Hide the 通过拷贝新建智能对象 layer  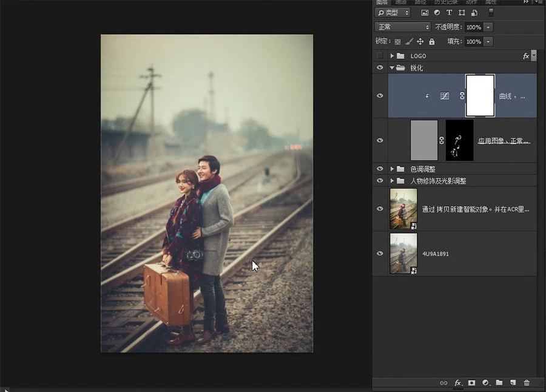380,209
